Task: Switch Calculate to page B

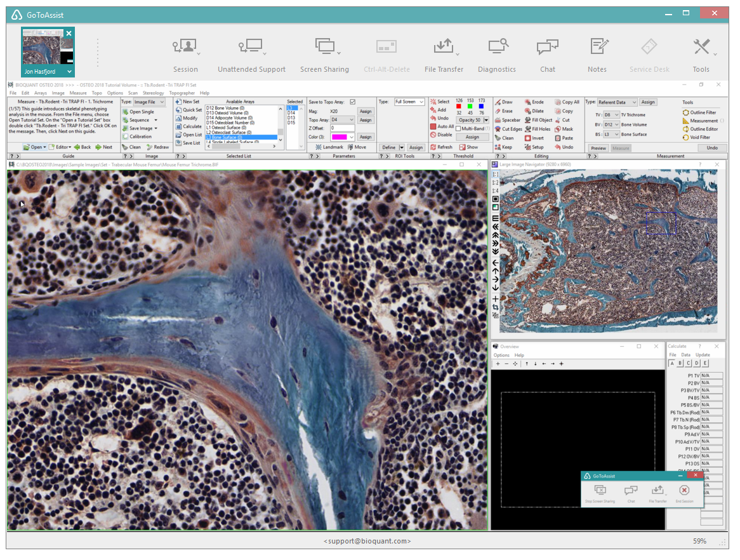Action: click(x=680, y=363)
